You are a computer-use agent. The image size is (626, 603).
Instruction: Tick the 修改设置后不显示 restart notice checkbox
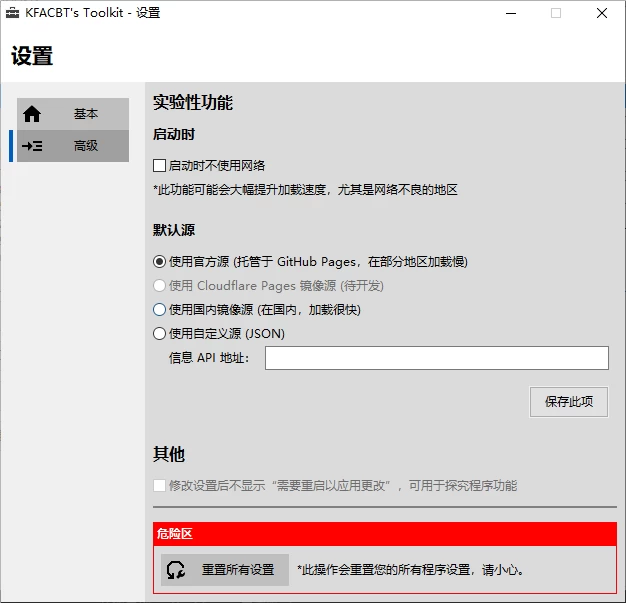click(x=160, y=486)
